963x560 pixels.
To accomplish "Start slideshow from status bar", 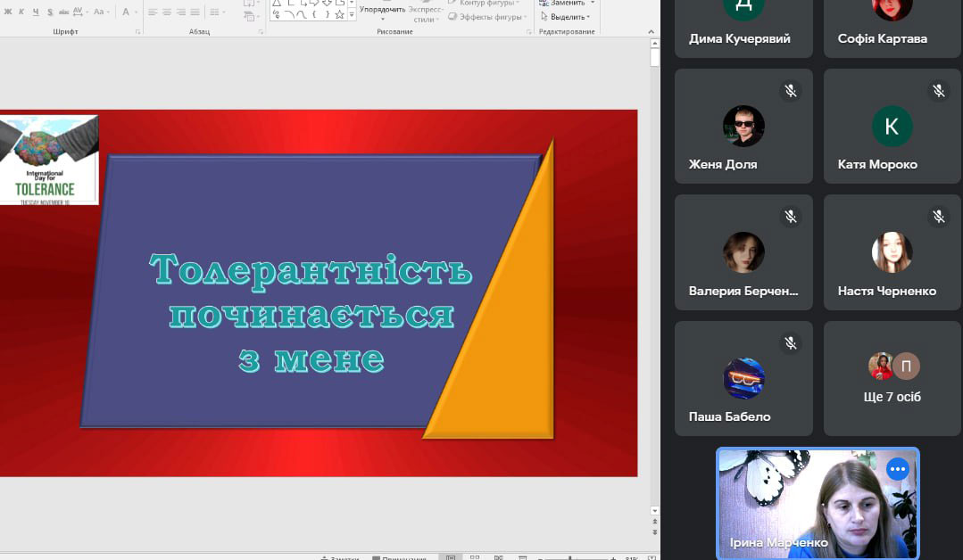I will [523, 557].
